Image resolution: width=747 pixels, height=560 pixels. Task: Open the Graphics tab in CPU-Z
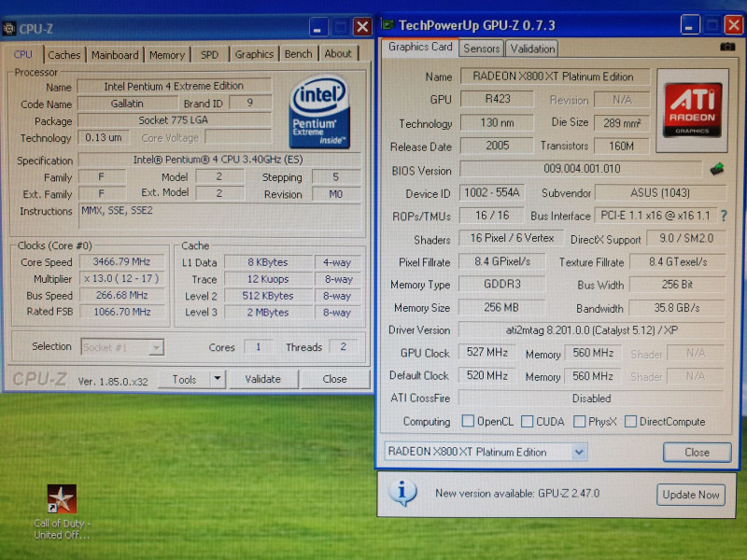click(254, 54)
